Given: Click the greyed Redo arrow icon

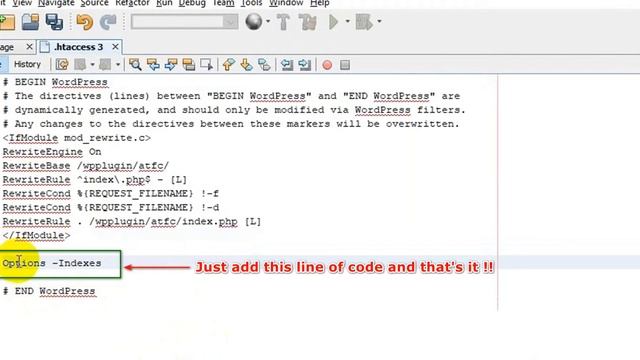Looking at the screenshot, I should click(x=108, y=22).
